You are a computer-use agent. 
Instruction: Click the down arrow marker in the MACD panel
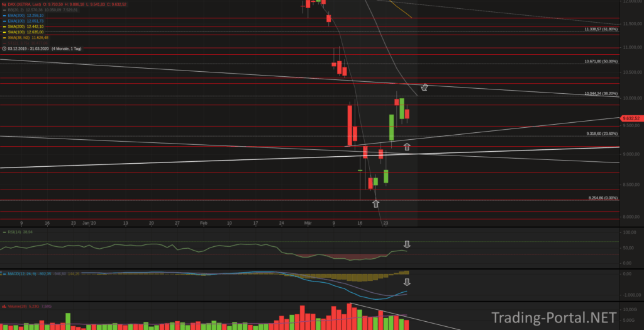point(407,282)
